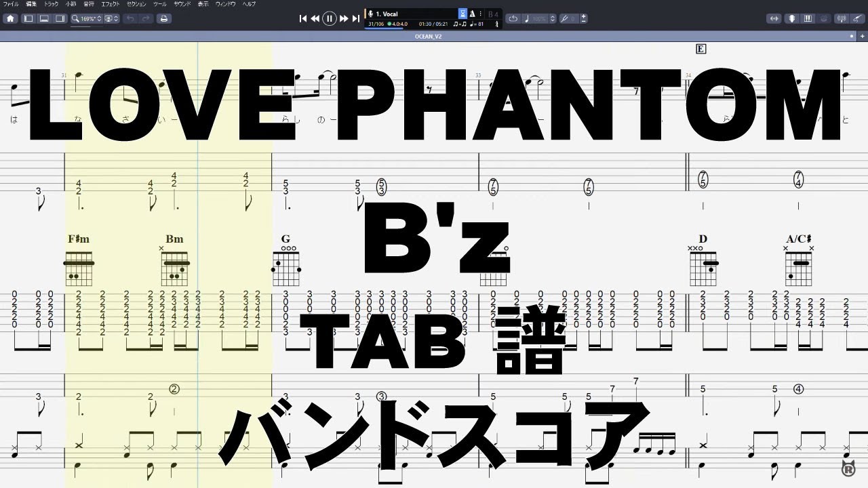The height and width of the screenshot is (488, 868).
Task: Open the relative speed 100% stepper
Action: [553, 19]
